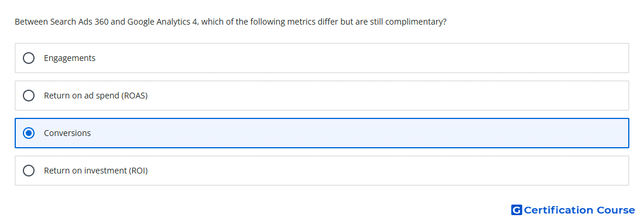
Task: Click the selected Conversions radio button
Action: [29, 133]
